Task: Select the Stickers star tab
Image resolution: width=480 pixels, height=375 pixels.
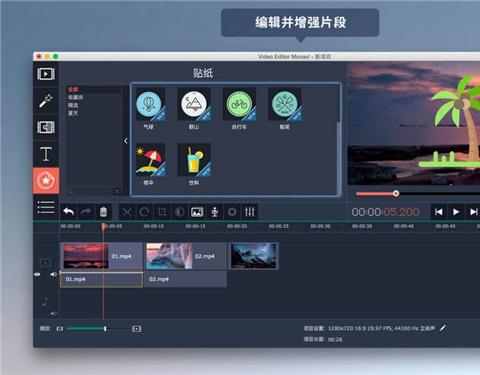Action: tap(46, 180)
